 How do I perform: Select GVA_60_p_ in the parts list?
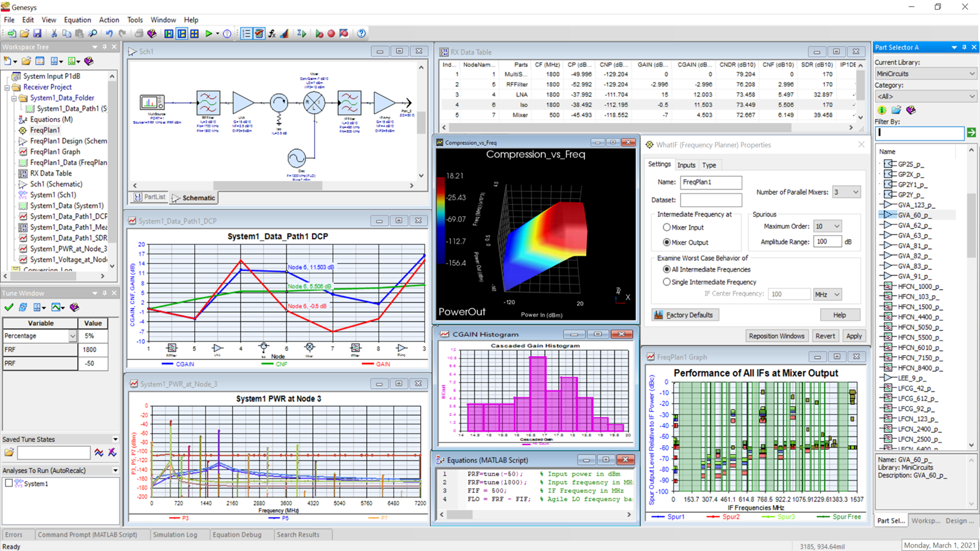pyautogui.click(x=914, y=215)
